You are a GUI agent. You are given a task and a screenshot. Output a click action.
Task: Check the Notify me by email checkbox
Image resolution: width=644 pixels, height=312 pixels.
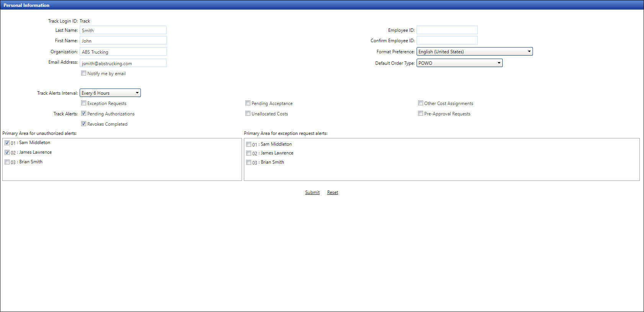click(83, 73)
